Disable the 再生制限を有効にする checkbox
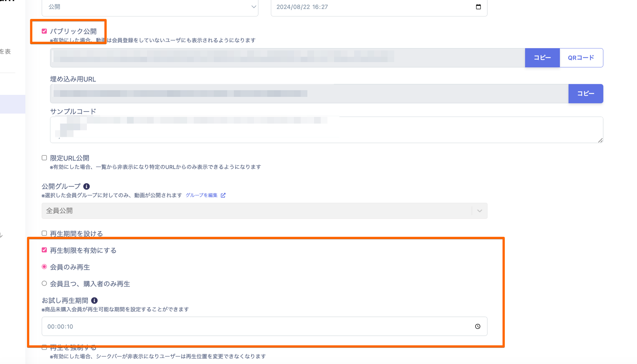637x364 pixels. [x=44, y=250]
